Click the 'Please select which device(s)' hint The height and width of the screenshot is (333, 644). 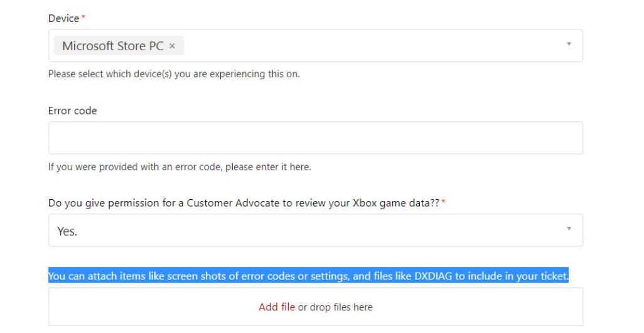(174, 74)
